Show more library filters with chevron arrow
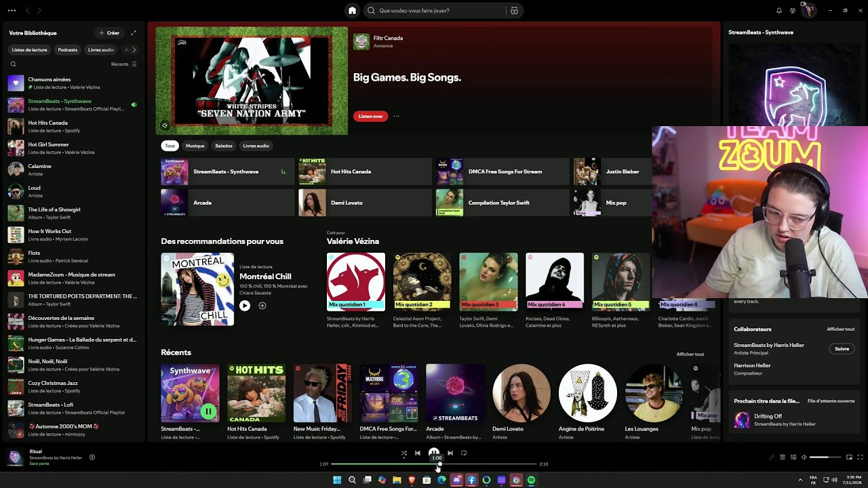Viewport: 868px width, 488px height. [x=134, y=49]
